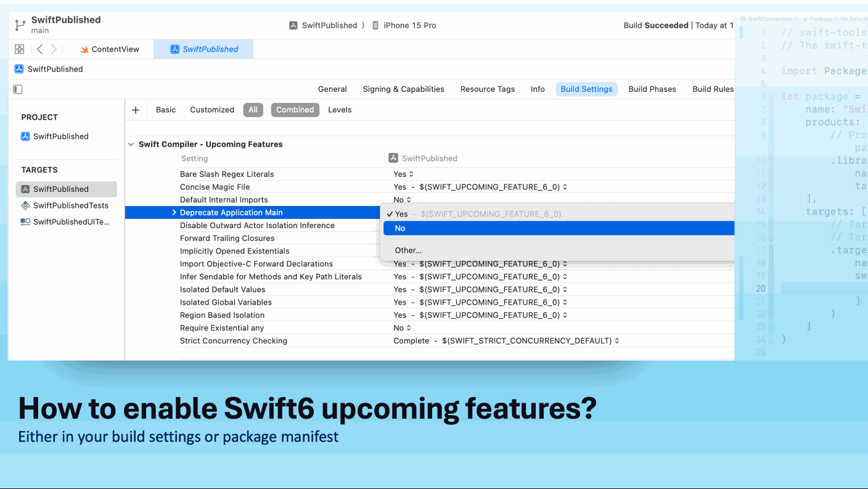Open Import Objective-C Forward Declarations value dropdown

click(480, 264)
